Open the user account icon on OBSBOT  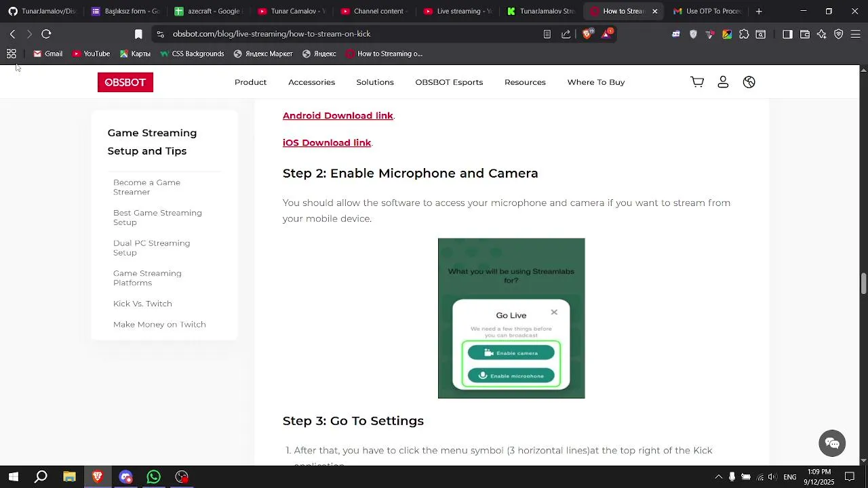click(x=723, y=82)
